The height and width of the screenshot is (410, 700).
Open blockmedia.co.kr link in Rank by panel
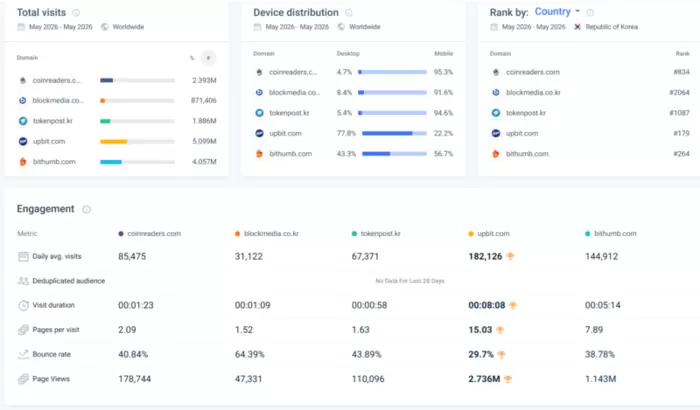pos(533,92)
